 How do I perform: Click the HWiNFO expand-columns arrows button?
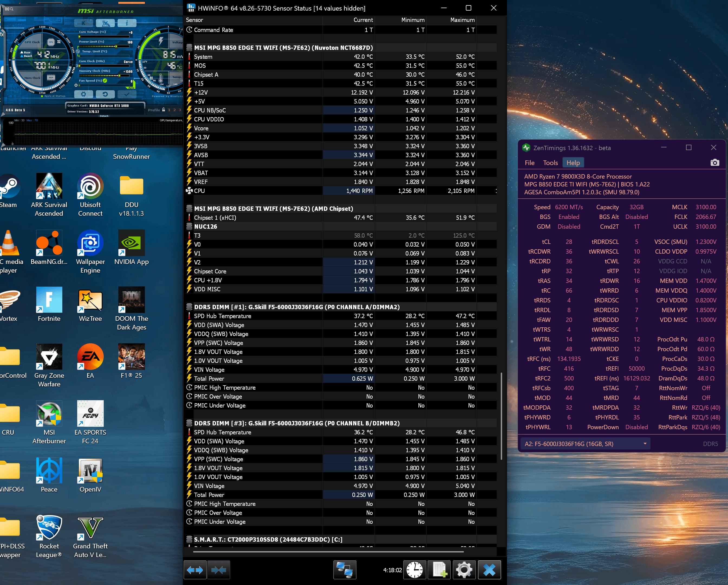click(x=195, y=570)
